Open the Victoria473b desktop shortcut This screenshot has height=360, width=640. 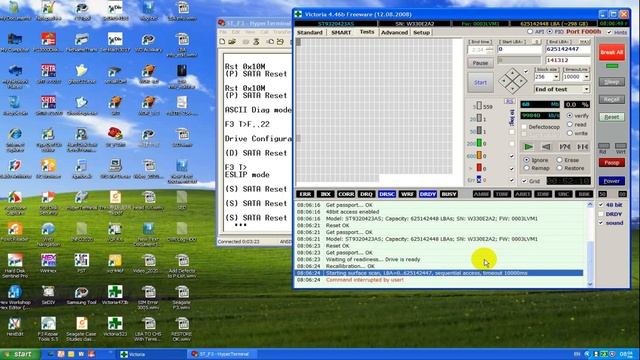click(115, 295)
